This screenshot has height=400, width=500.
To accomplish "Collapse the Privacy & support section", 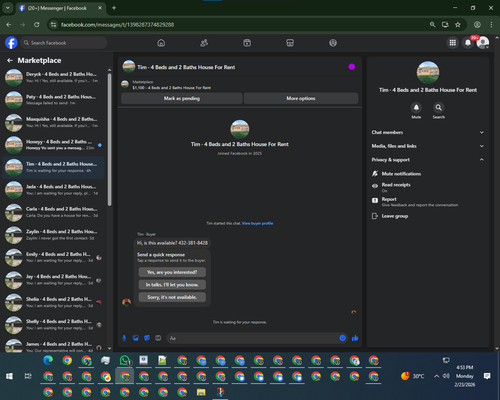I will coord(428,160).
